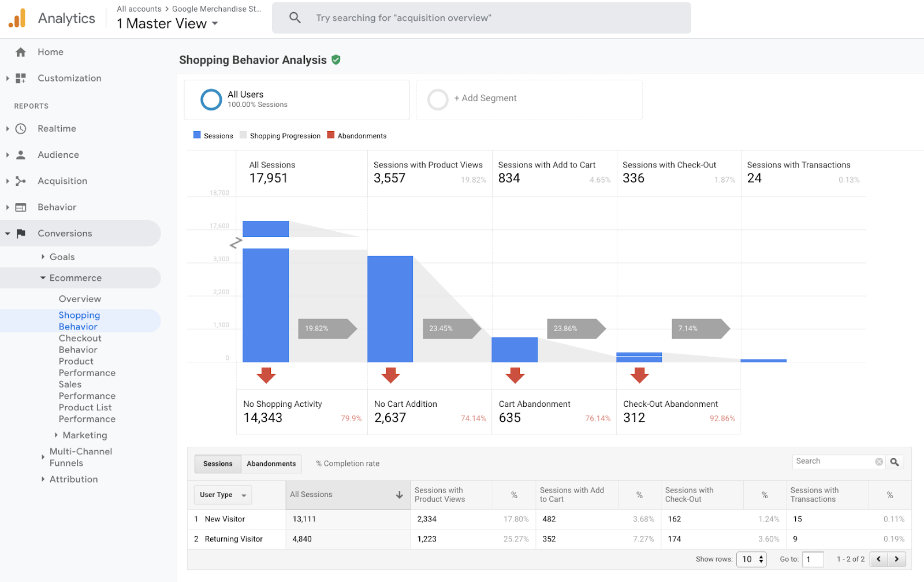Open the Acquisition report icon
924x582 pixels.
click(20, 180)
